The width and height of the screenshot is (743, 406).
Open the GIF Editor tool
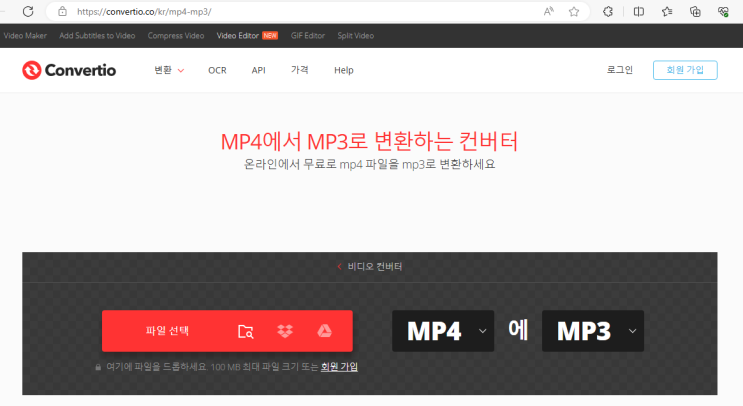[x=308, y=36]
